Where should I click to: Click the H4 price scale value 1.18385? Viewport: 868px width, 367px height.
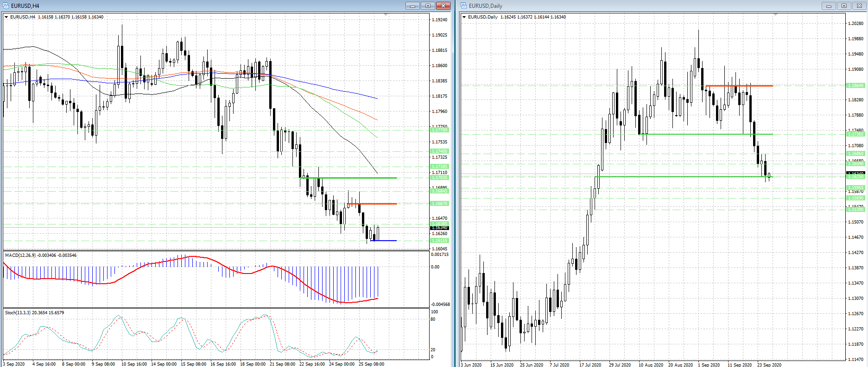[x=440, y=81]
